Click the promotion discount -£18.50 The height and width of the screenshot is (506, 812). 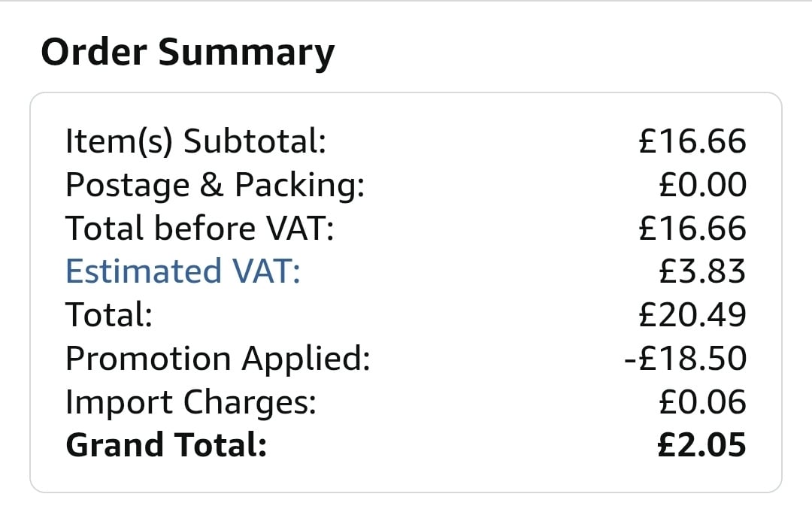point(685,359)
